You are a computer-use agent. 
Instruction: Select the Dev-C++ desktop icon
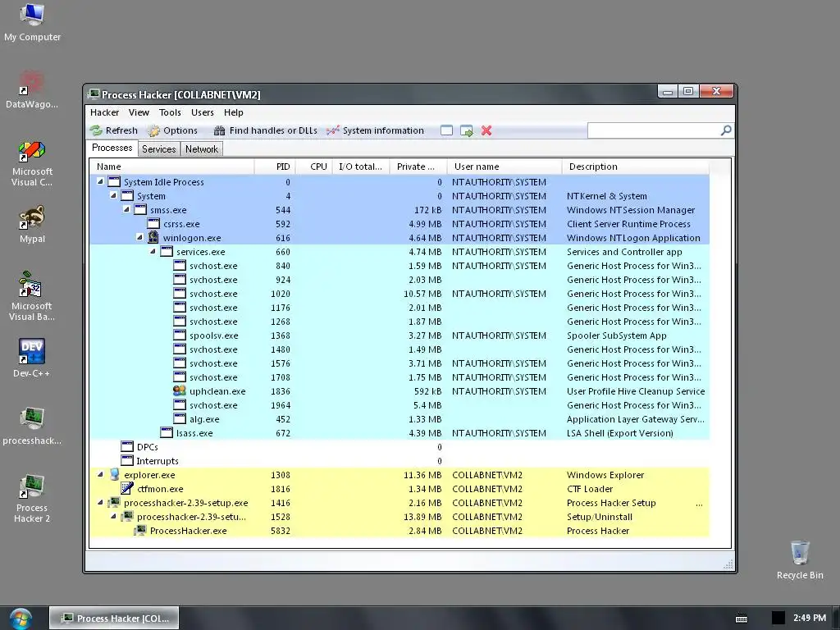tap(32, 358)
